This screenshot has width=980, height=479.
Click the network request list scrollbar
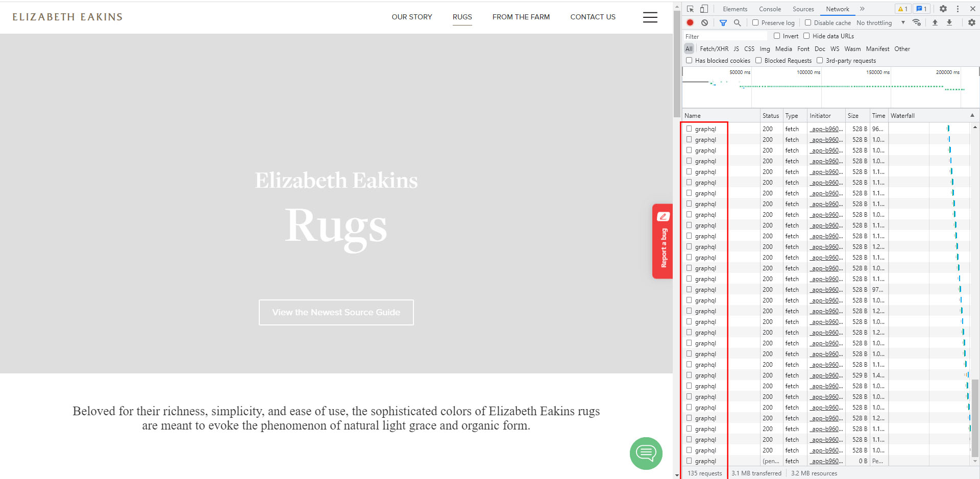tap(975, 418)
